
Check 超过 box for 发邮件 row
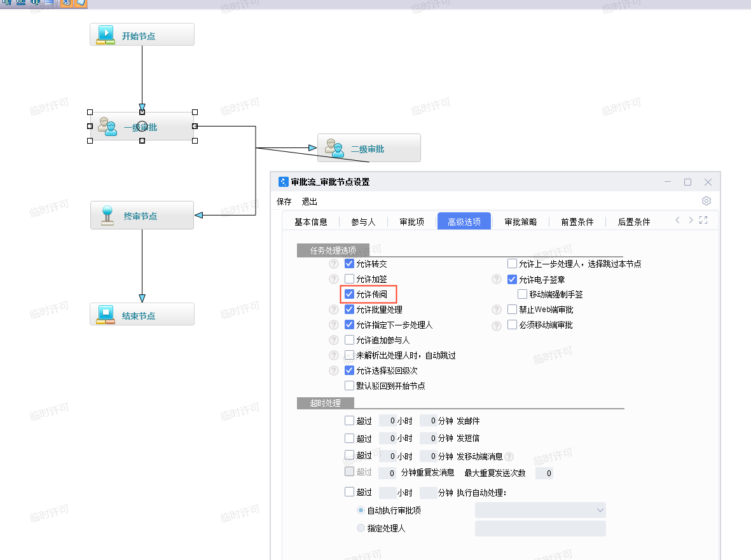[x=349, y=420]
